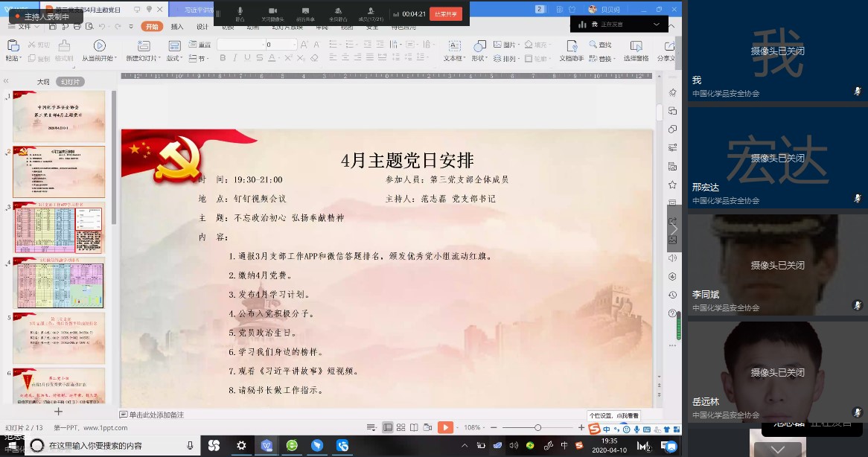
Task: Toggle camera off in meeting toolbar
Action: point(272,13)
